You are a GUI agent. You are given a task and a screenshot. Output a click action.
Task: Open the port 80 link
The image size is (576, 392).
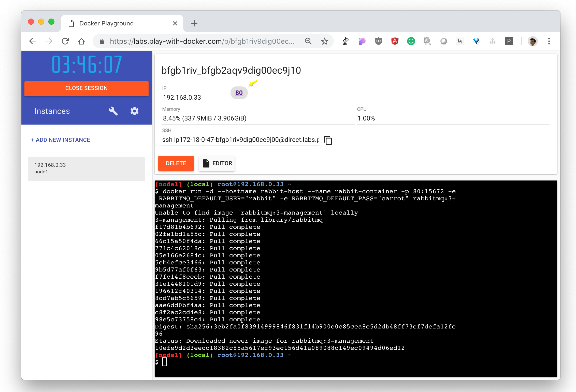click(239, 93)
